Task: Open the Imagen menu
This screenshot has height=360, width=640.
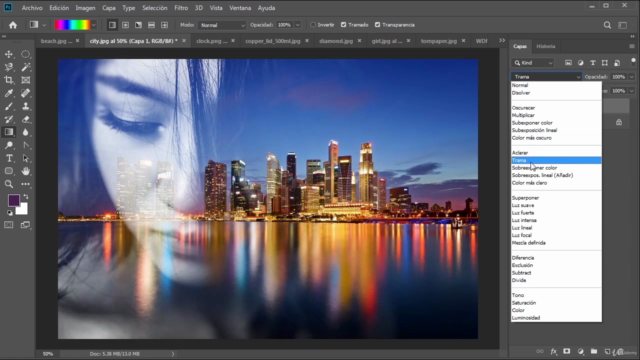Action: coord(85,8)
